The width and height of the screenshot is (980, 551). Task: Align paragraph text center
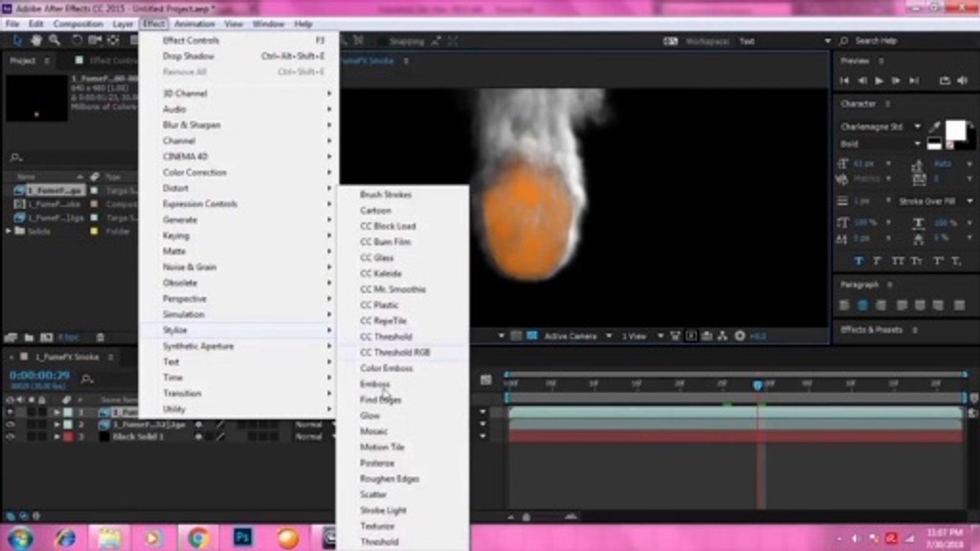(864, 305)
